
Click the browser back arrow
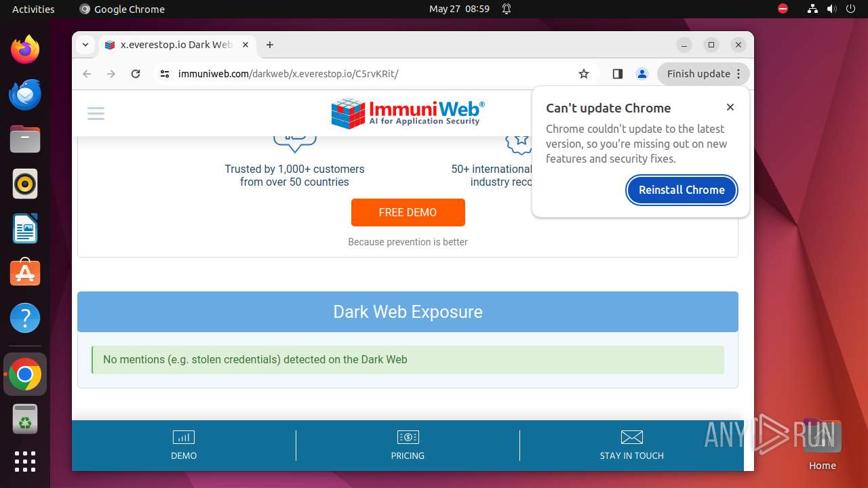coord(87,74)
